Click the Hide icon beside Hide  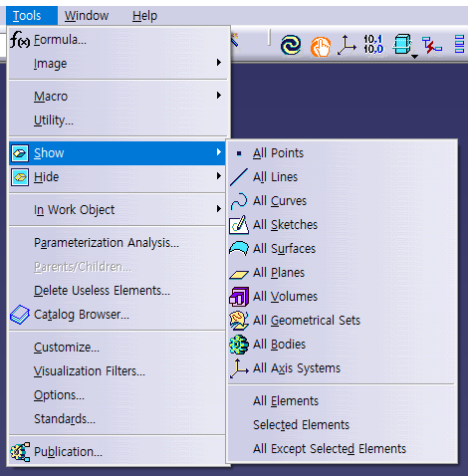(20, 177)
